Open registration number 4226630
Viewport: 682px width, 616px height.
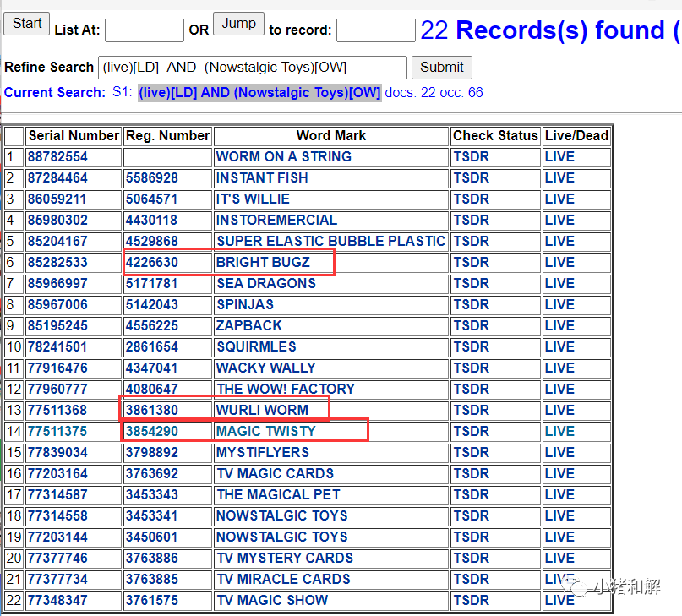coord(152,262)
